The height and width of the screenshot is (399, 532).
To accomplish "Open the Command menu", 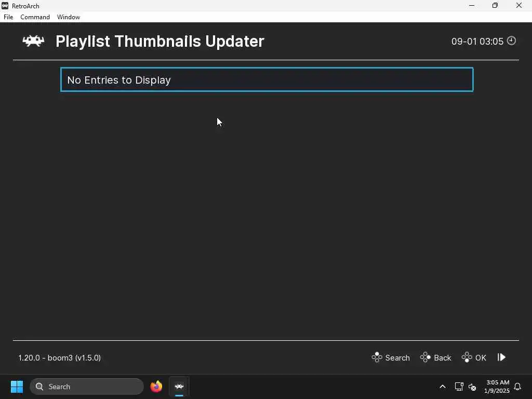I will (35, 17).
